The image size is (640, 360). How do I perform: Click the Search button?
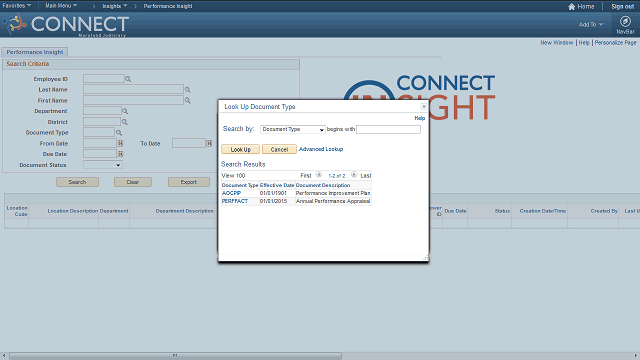click(x=77, y=182)
